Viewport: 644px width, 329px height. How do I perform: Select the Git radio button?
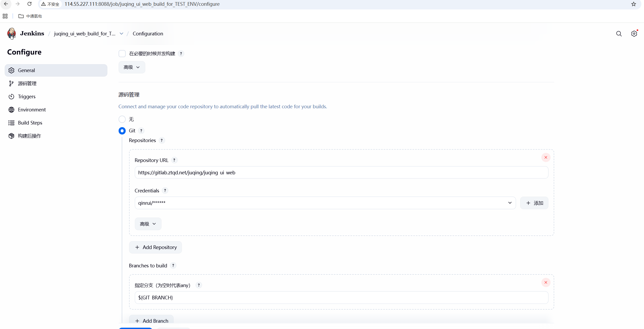122,131
